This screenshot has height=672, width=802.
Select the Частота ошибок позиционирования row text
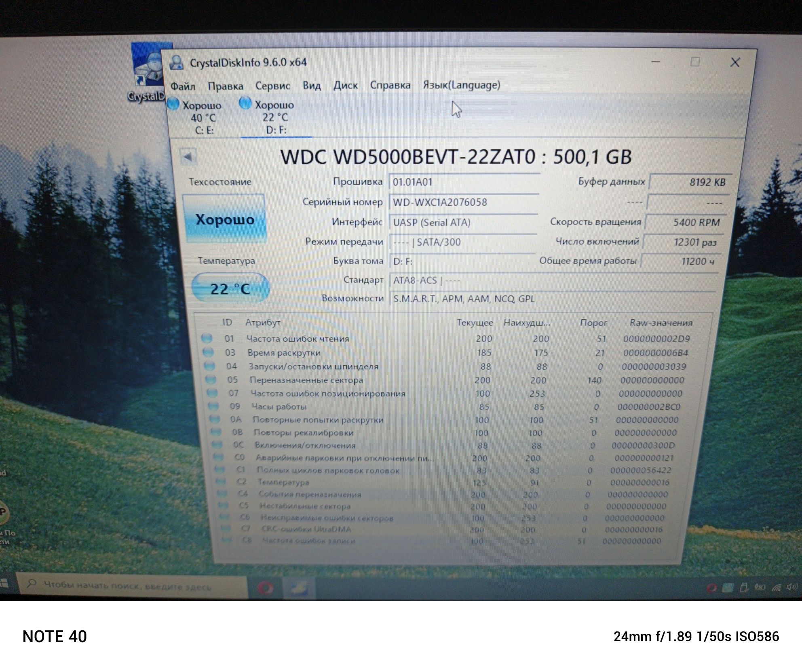tap(328, 393)
